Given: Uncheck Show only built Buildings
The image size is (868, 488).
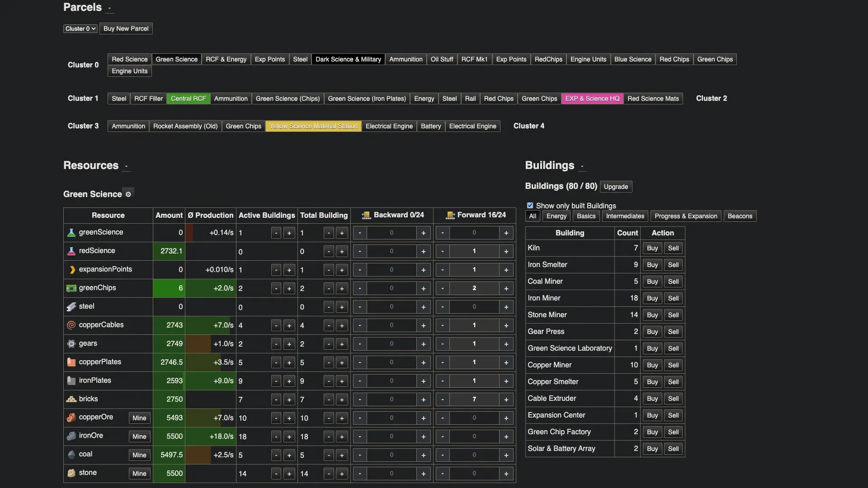Looking at the screenshot, I should coord(530,206).
